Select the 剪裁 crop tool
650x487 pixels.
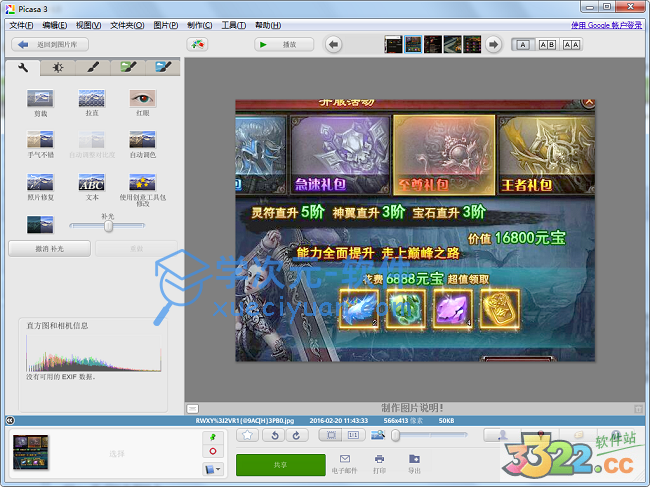point(40,99)
